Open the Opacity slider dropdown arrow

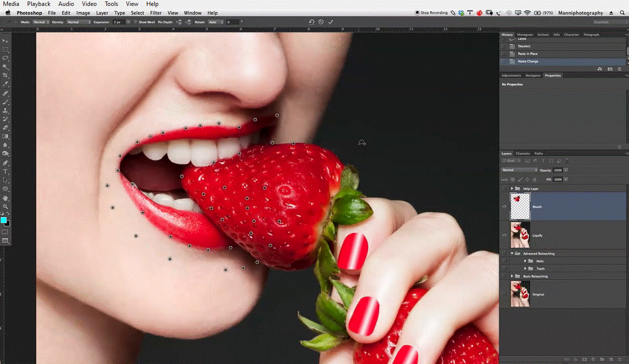(x=566, y=170)
